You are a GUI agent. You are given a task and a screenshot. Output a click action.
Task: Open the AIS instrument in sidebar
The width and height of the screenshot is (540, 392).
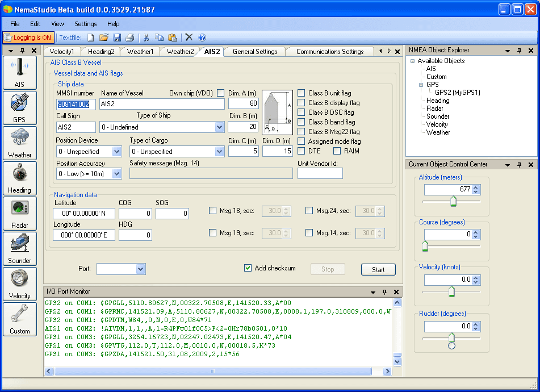click(x=20, y=73)
